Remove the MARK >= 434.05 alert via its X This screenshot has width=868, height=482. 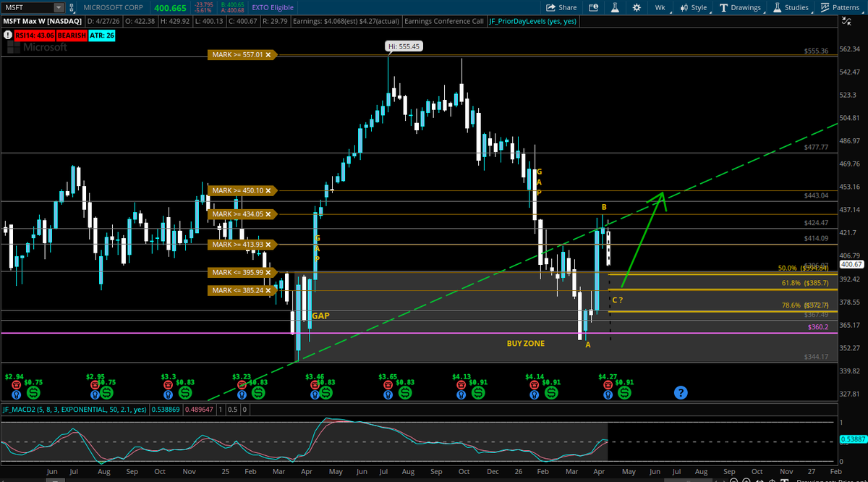[269, 214]
